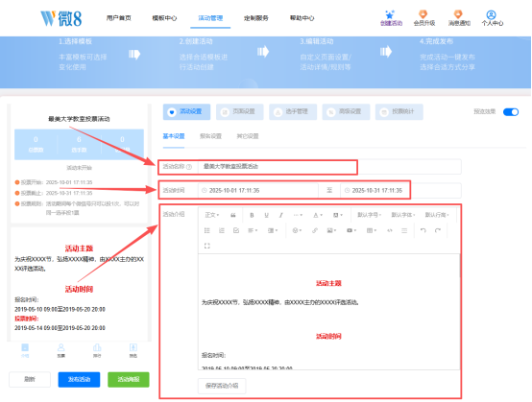Switch to the 其它设置 sub-tab

[x=248, y=136]
